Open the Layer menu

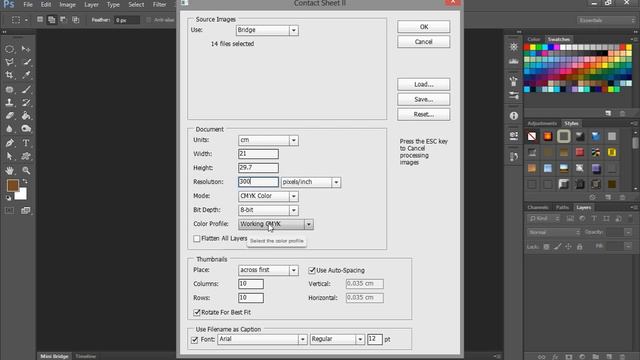coord(91,5)
